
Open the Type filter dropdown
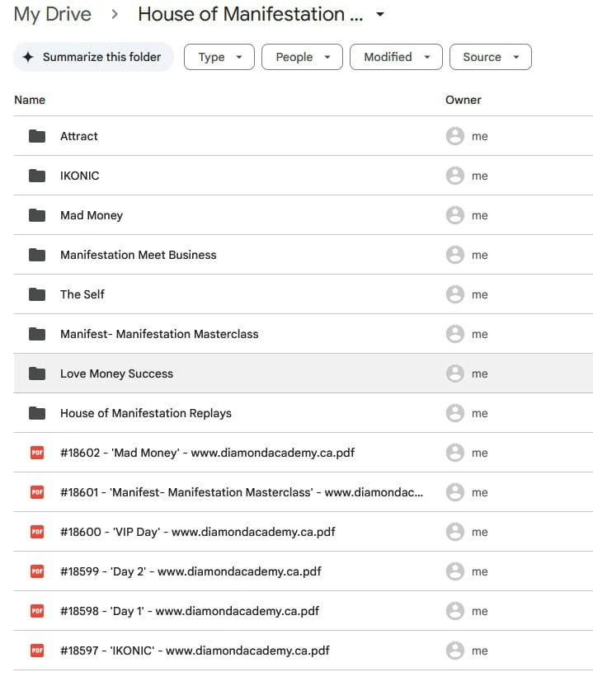[x=219, y=57]
